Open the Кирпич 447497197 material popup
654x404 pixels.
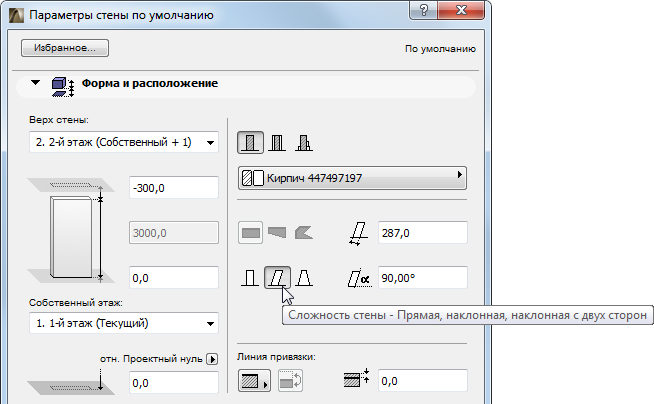click(x=352, y=178)
